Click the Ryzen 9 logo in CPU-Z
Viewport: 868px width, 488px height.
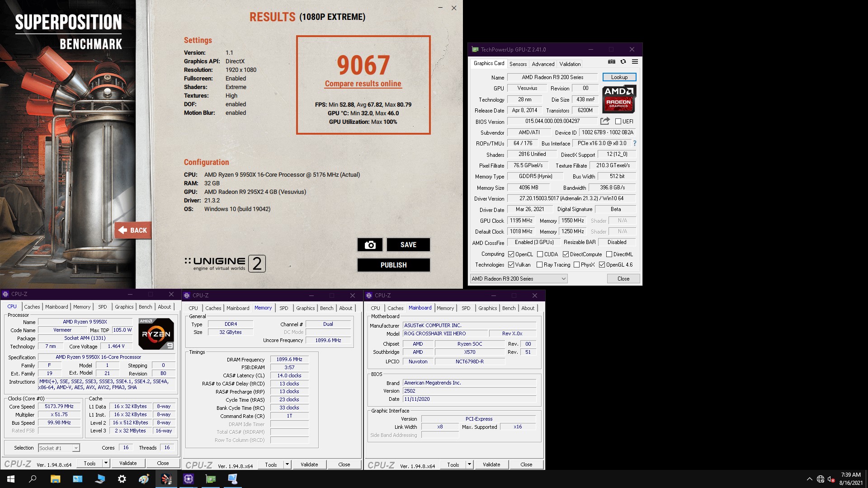coord(156,334)
